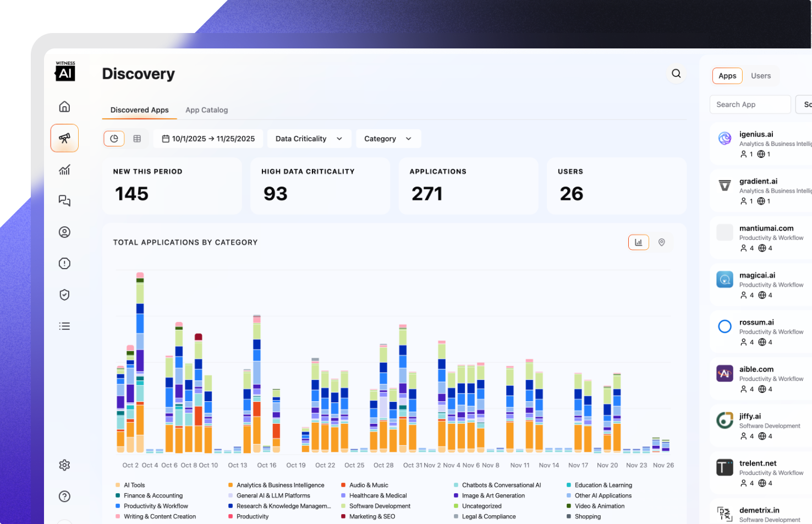Open the date range picker 10/1/2025
This screenshot has height=524, width=812.
coord(208,139)
